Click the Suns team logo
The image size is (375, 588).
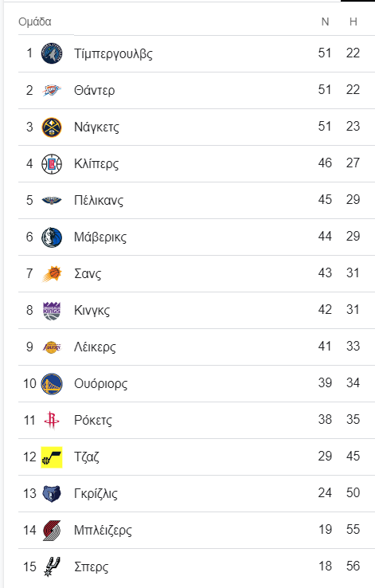[x=52, y=273]
